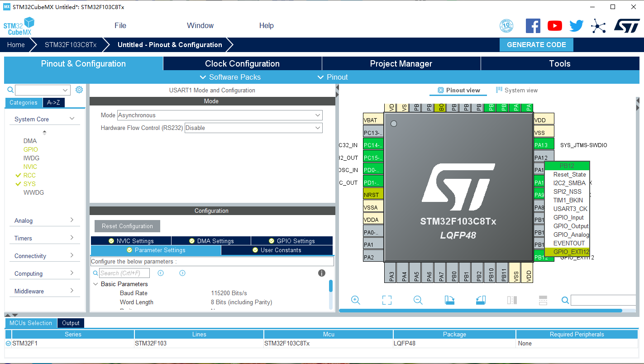Switch to System view

[x=517, y=90]
